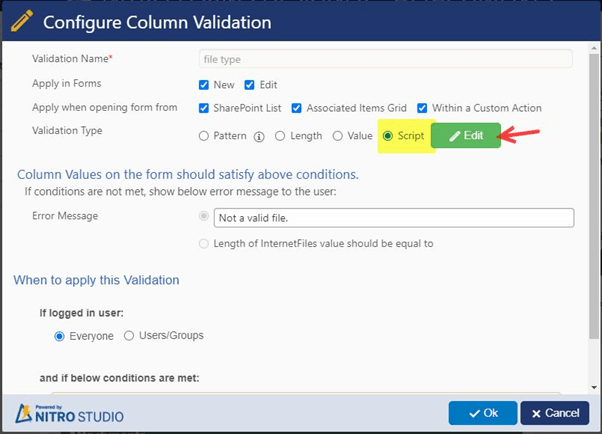Select the Everyone user option

click(59, 336)
